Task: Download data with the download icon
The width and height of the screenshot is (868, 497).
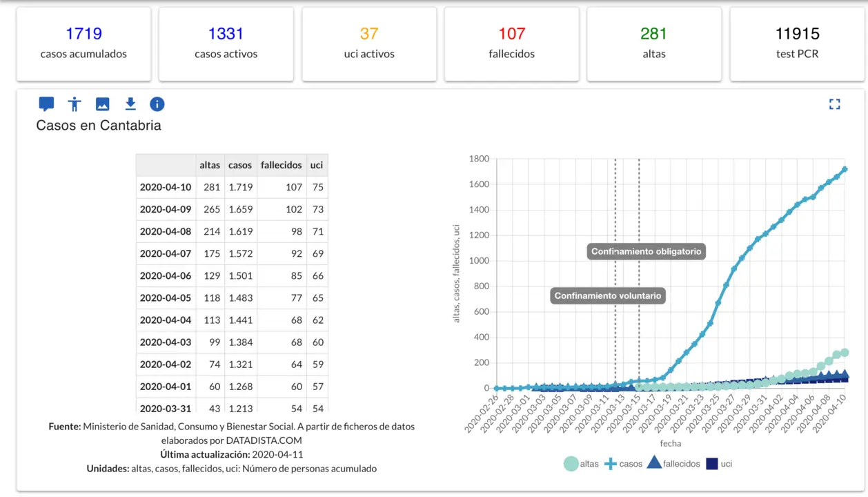Action: (x=130, y=104)
